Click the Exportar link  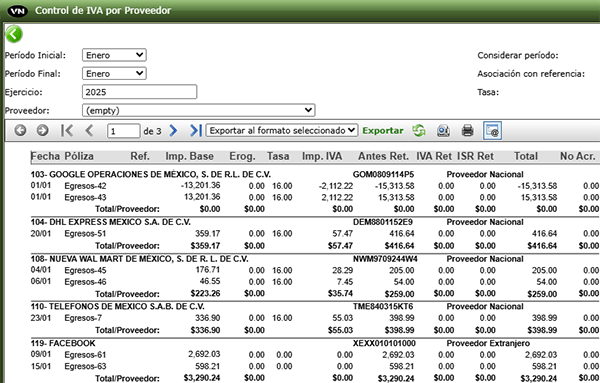(x=383, y=131)
